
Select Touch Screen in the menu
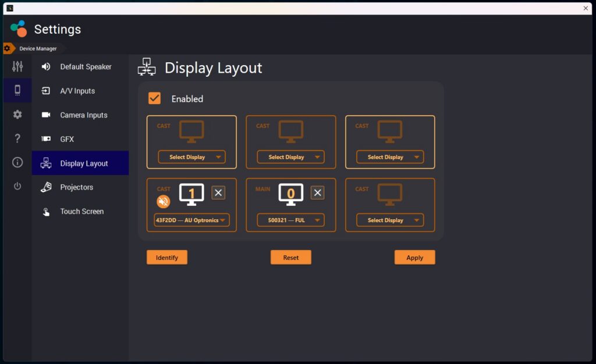coord(81,212)
